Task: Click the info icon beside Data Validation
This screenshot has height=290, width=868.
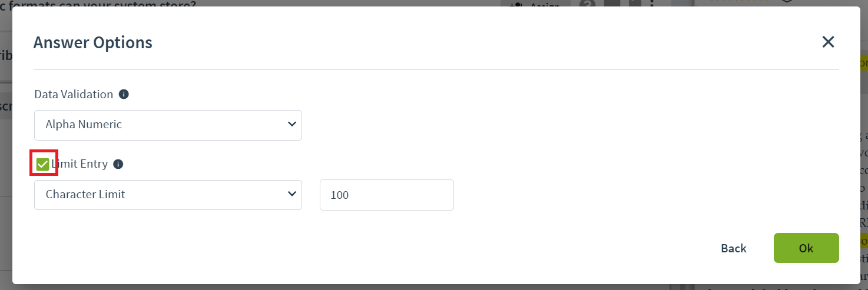Action: [x=124, y=94]
